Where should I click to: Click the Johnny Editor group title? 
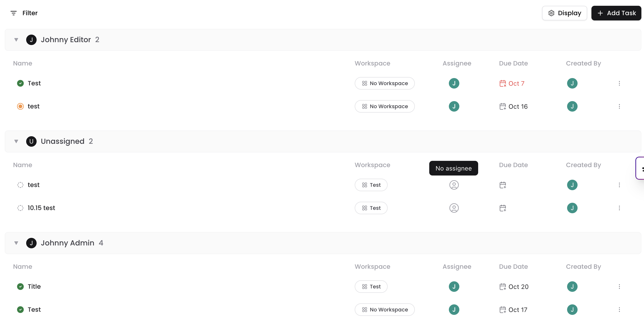pos(66,40)
